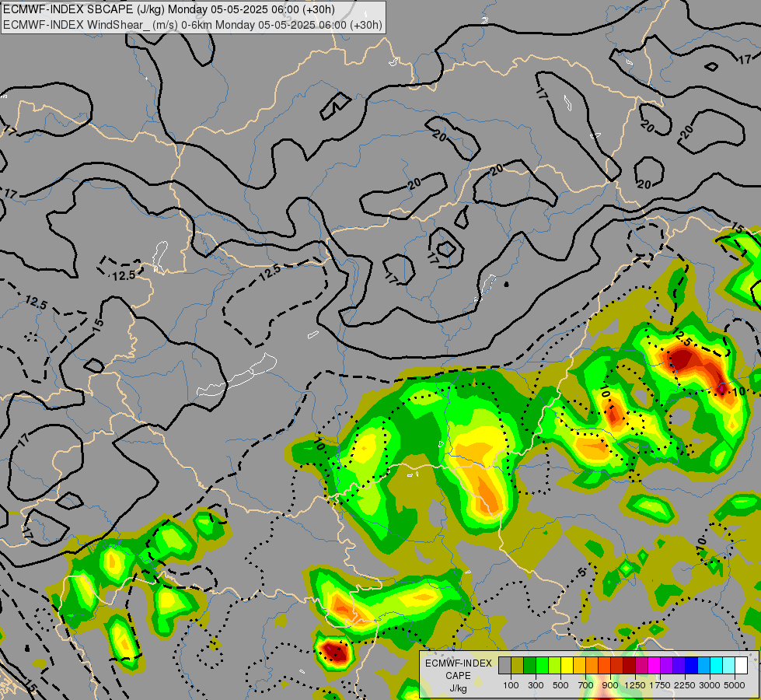The image size is (761, 700).
Task: Select the white swatch ending the CAPE legend
Action: point(741,665)
